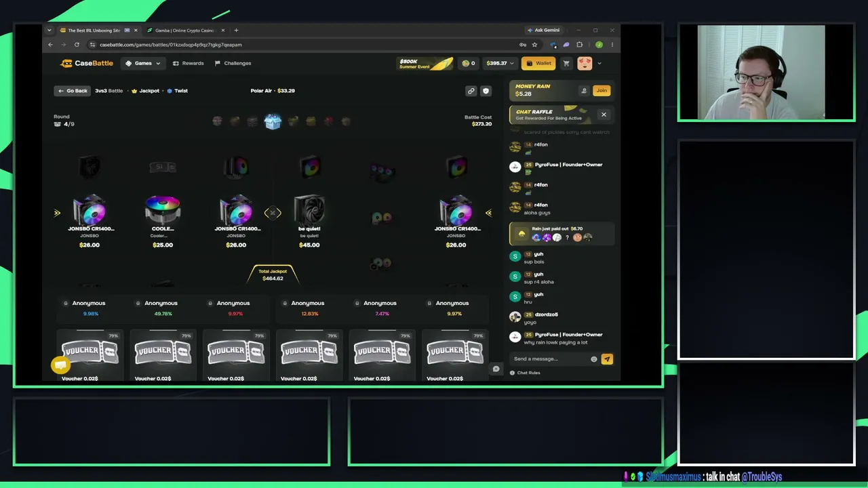Image resolution: width=868 pixels, height=488 pixels.
Task: Click the Total Jackpot $464.62 badge
Action: point(273,274)
